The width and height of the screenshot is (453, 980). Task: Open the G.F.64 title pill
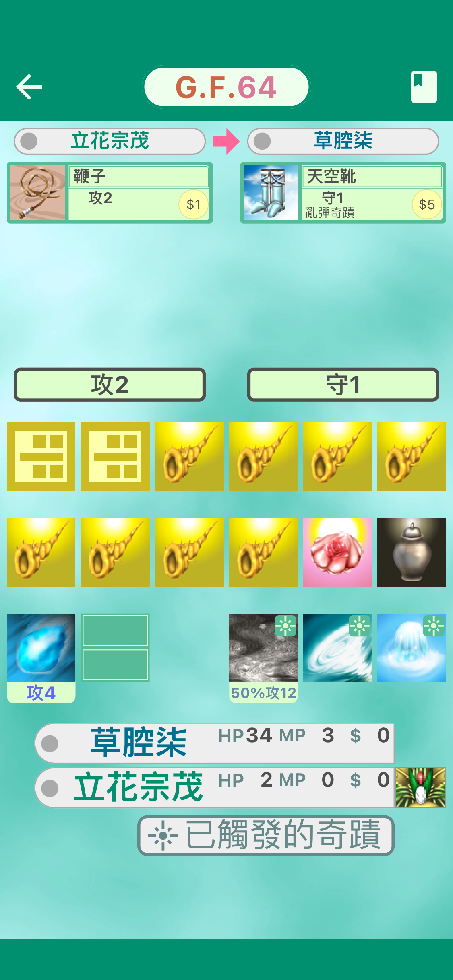pyautogui.click(x=226, y=87)
